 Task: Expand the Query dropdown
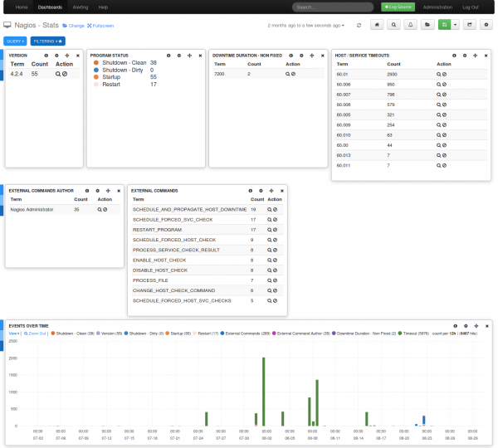pyautogui.click(x=16, y=40)
